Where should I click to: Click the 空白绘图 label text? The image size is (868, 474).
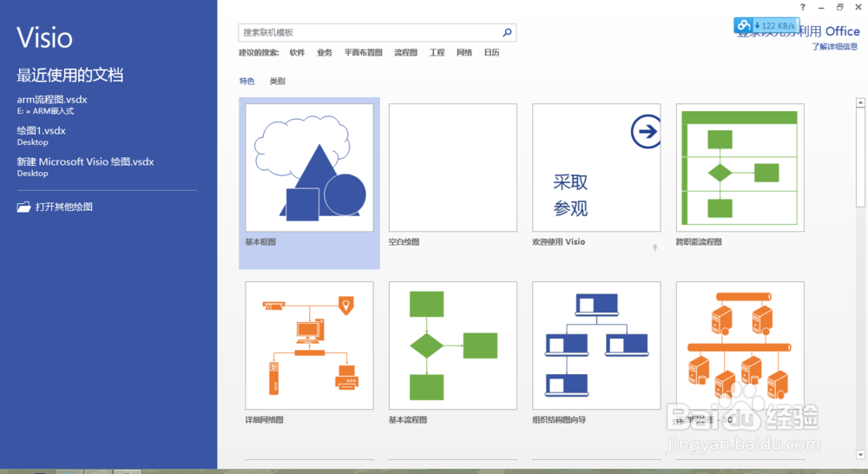pos(404,242)
